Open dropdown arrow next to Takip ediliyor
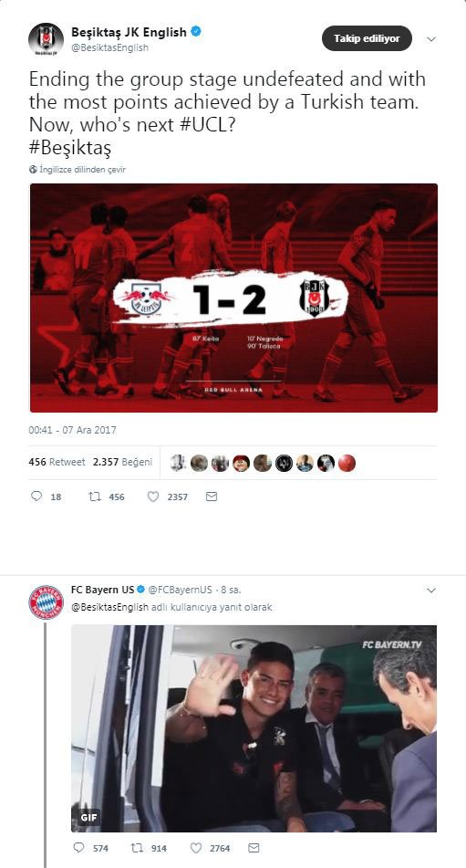 431,39
